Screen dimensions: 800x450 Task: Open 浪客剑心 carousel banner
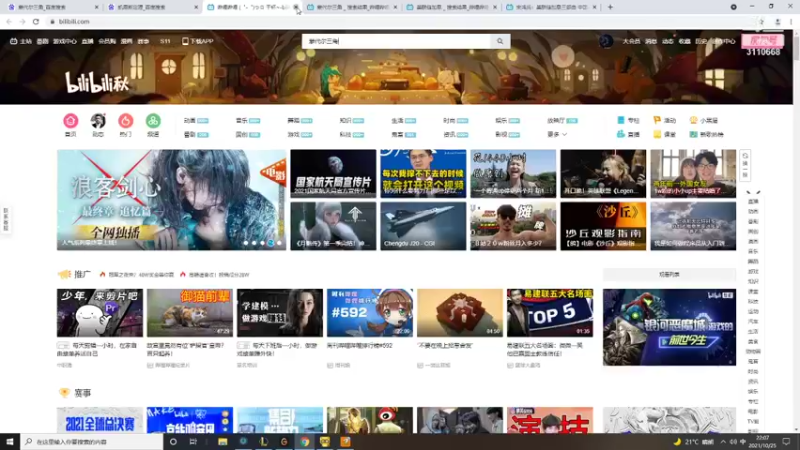point(171,199)
